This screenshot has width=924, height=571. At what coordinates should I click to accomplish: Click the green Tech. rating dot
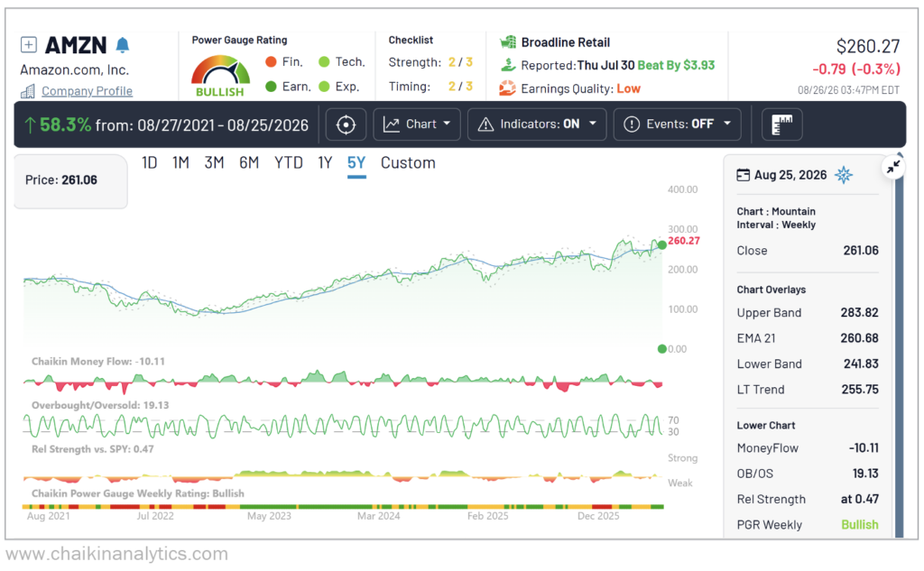(x=324, y=62)
